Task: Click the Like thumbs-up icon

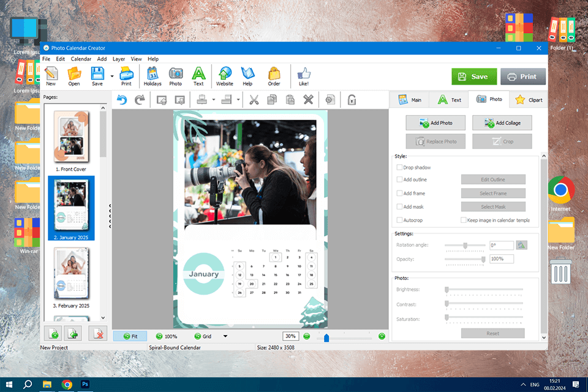Action: pos(304,76)
